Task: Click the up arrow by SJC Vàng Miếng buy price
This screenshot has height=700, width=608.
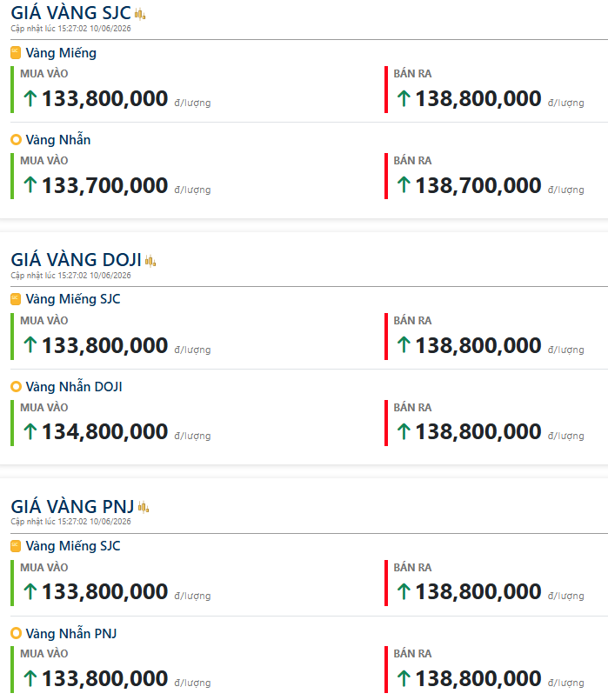Action: pos(30,98)
